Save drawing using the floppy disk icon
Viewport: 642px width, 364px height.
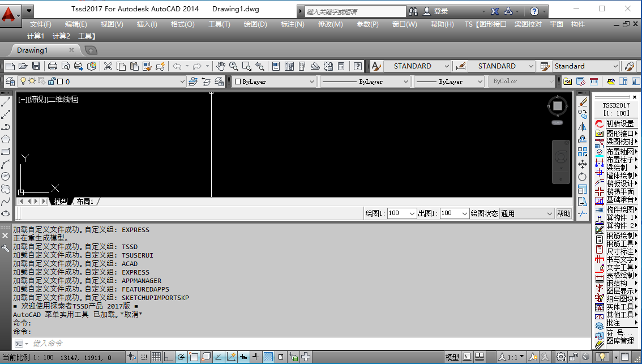coord(36,66)
